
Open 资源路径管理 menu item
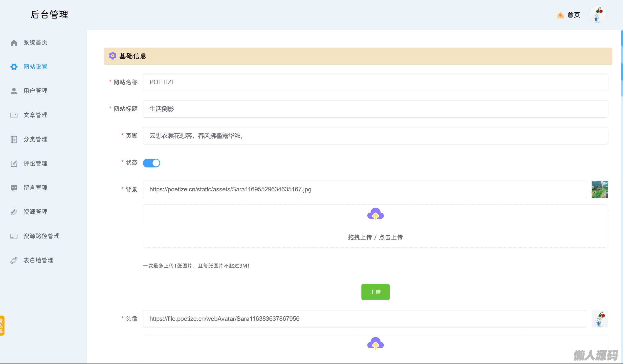pyautogui.click(x=41, y=236)
